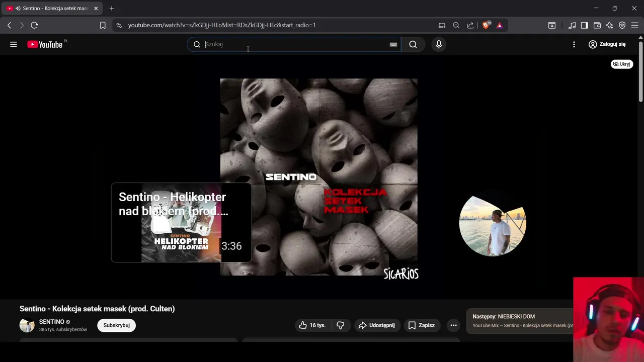
Task: Start voice search with the microphone
Action: click(439, 44)
